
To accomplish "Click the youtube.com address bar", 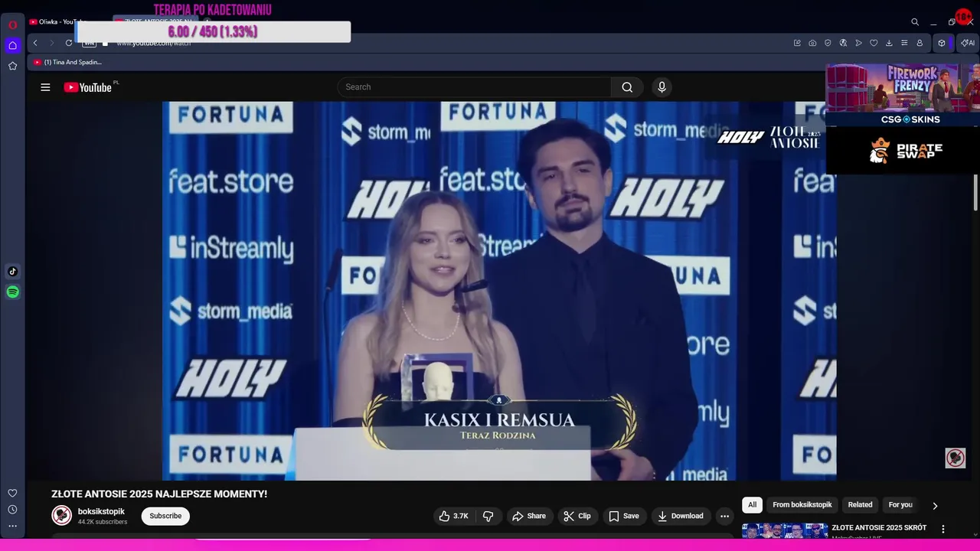I will tap(154, 43).
